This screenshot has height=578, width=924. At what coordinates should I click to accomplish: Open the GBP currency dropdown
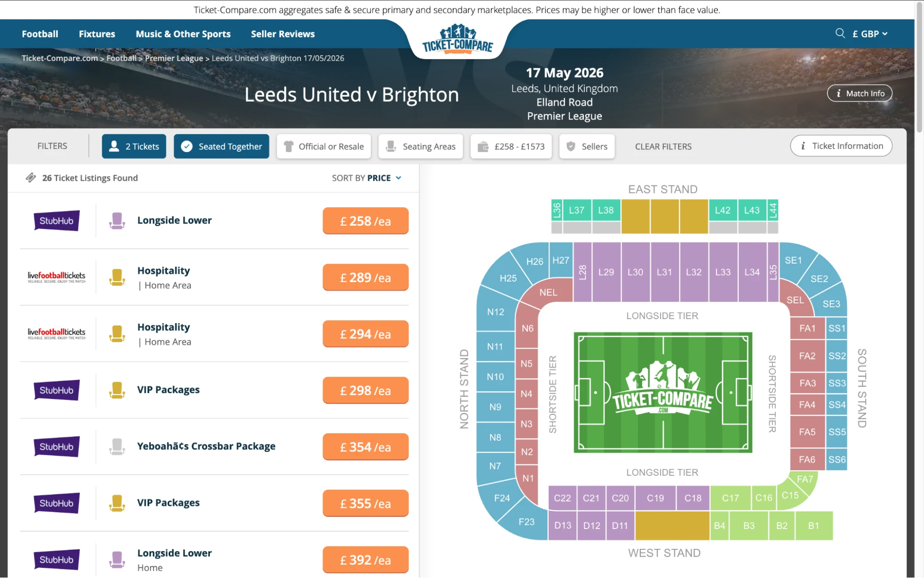pos(869,33)
